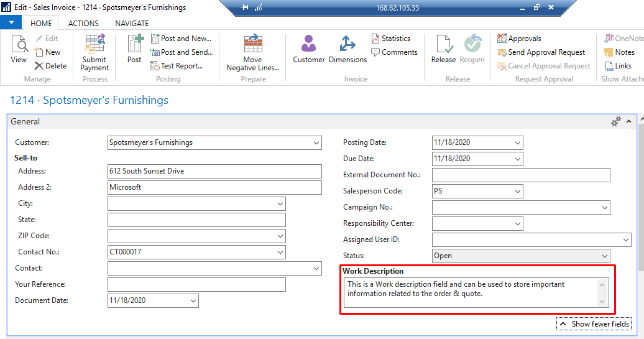The height and width of the screenshot is (339, 644).
Task: Expand the Customer dropdown
Action: (316, 143)
